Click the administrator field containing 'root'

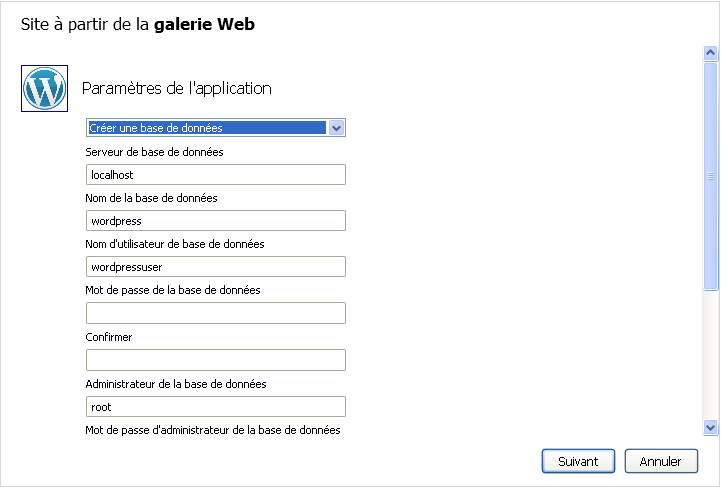(215, 407)
